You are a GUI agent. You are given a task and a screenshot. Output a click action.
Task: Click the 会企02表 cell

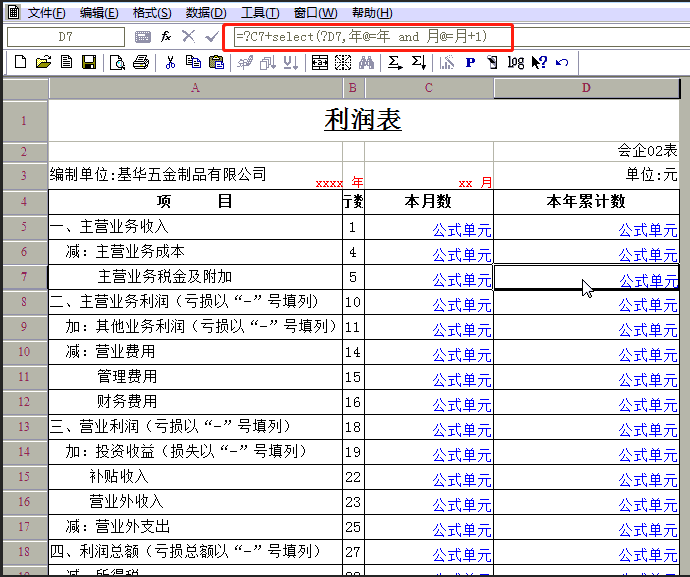pyautogui.click(x=586, y=151)
